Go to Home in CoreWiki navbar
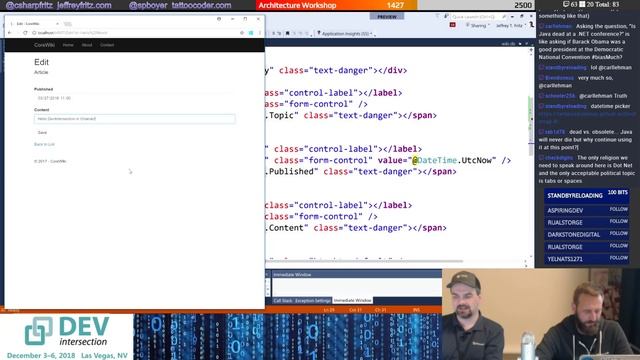 [68, 45]
